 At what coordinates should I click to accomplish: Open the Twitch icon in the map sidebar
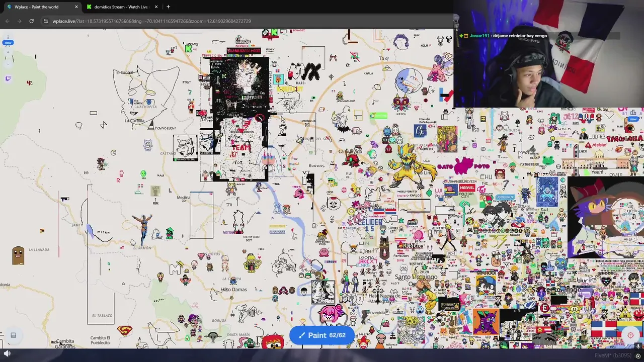click(8, 78)
